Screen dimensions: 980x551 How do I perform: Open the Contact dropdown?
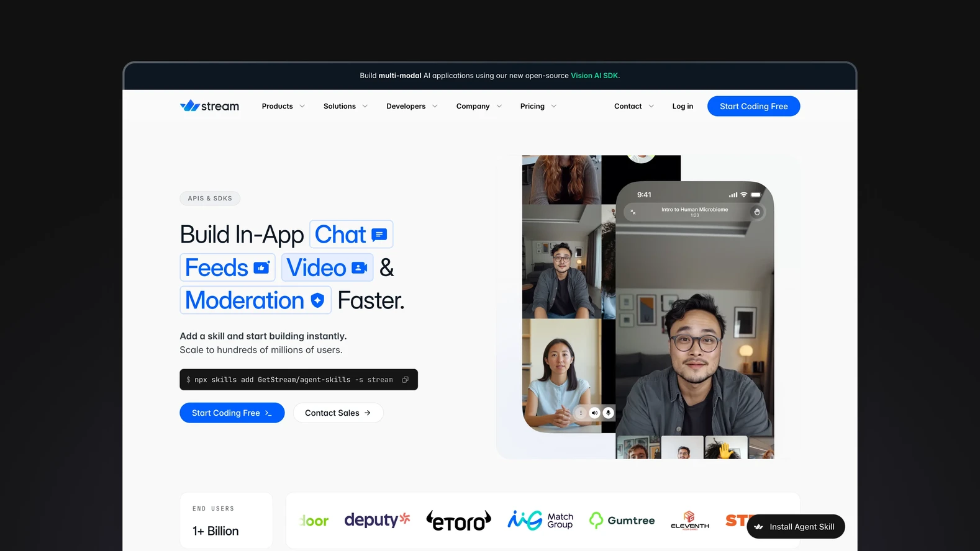coord(634,106)
